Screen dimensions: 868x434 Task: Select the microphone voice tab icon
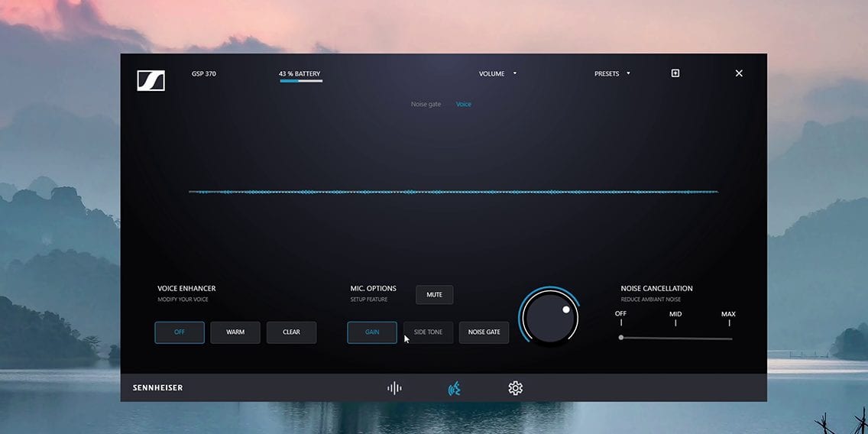(x=454, y=388)
